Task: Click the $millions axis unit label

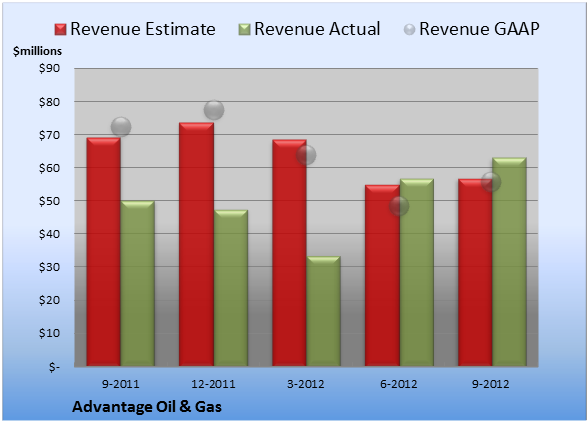Action: tap(37, 51)
